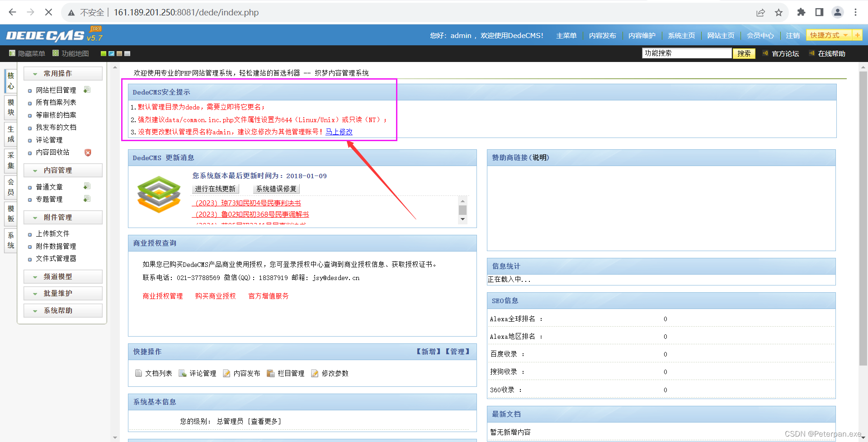The width and height of the screenshot is (868, 442).
Task: Click the 内容发布 quick action
Action: (241, 373)
